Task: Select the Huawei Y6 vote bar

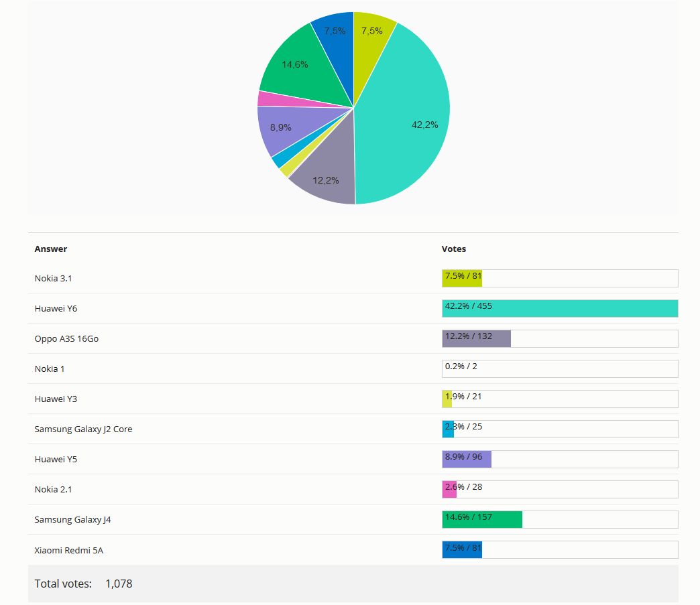Action: point(560,308)
